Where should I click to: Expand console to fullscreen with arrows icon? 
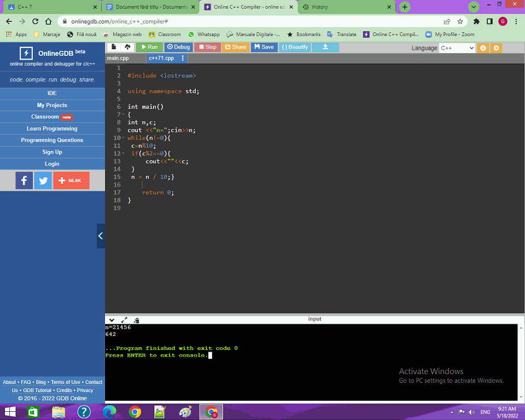tap(124, 320)
